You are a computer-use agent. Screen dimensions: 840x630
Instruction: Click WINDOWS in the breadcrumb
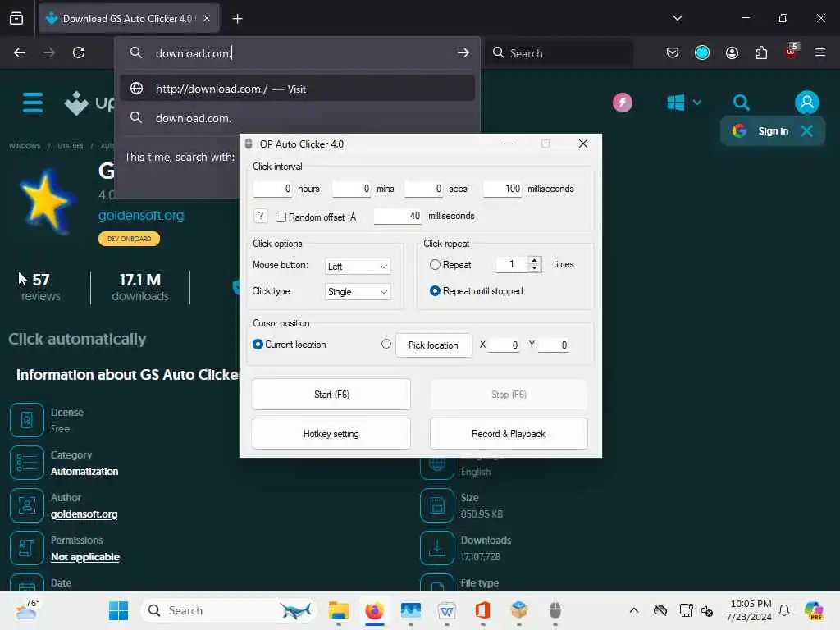[x=25, y=146]
